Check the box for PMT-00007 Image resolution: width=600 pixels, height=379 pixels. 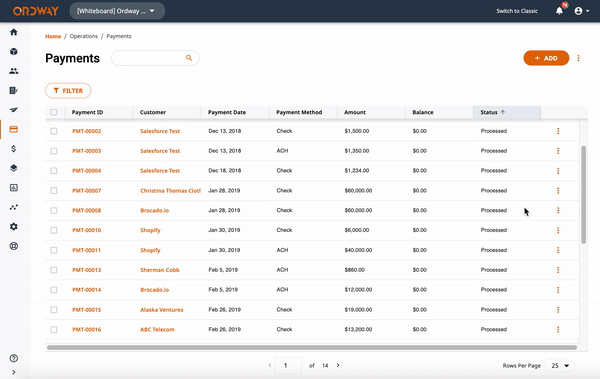(x=54, y=191)
